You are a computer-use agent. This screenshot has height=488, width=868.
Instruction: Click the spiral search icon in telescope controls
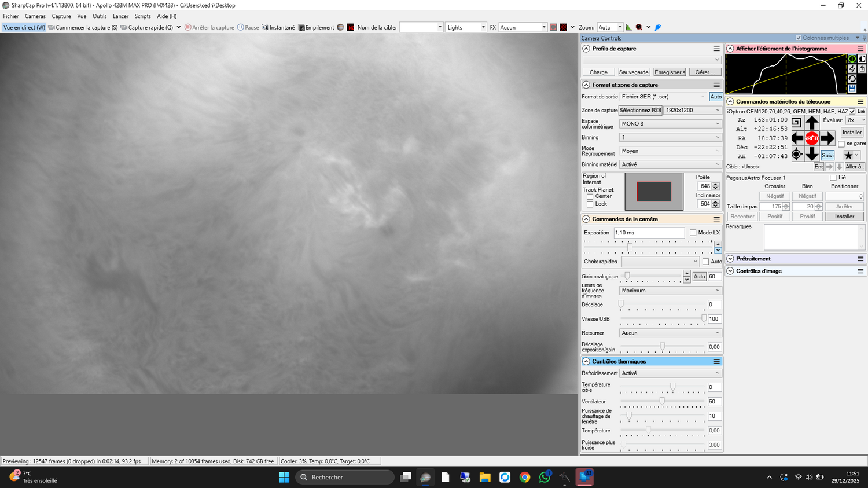coord(796,123)
